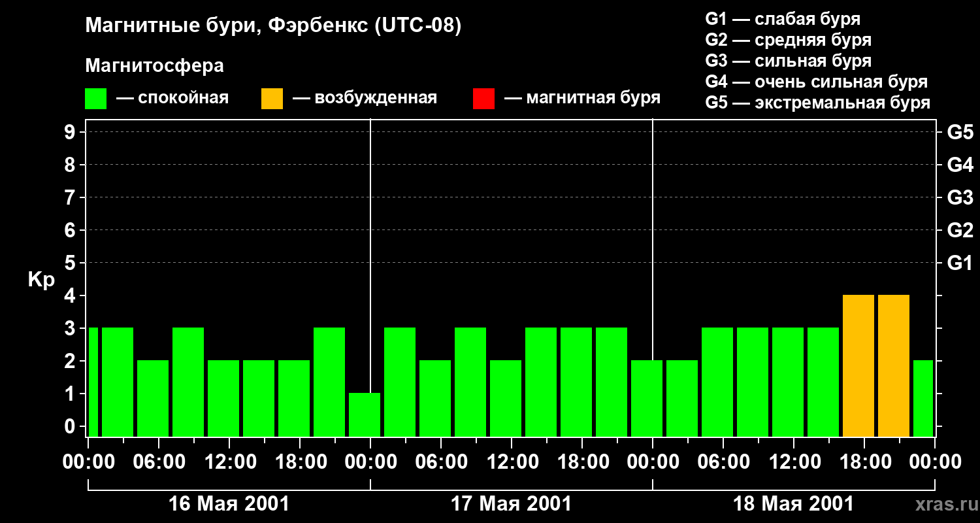Click the 00:00 label at the chart's left end
Image resolution: width=980 pixels, height=523 pixels.
coord(88,462)
